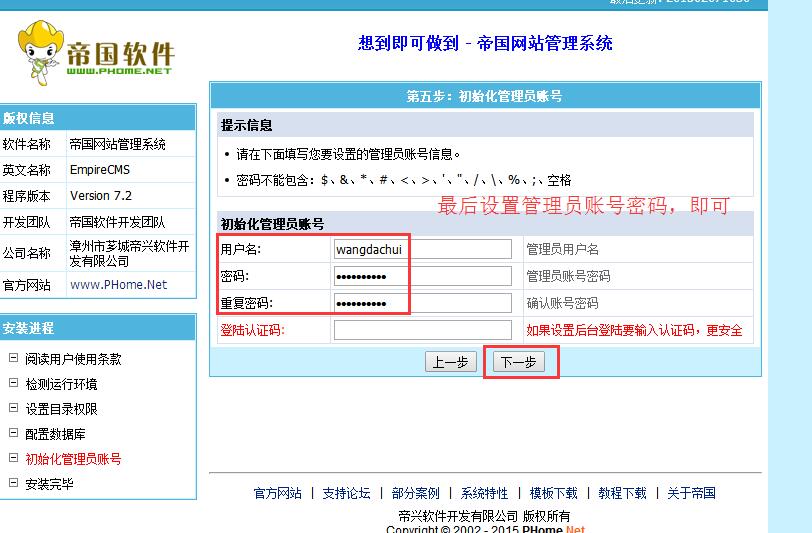Screen dimensions: 812x533
Task: Click the box icon beside 阅读用户使用条款
Action: pyautogui.click(x=13, y=358)
